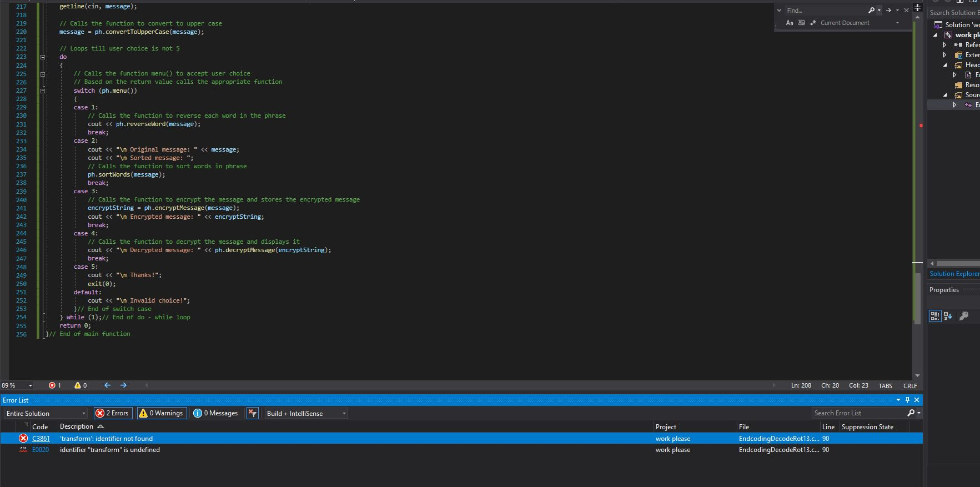The image size is (980, 487).
Task: Expand the References node
Action: click(945, 45)
